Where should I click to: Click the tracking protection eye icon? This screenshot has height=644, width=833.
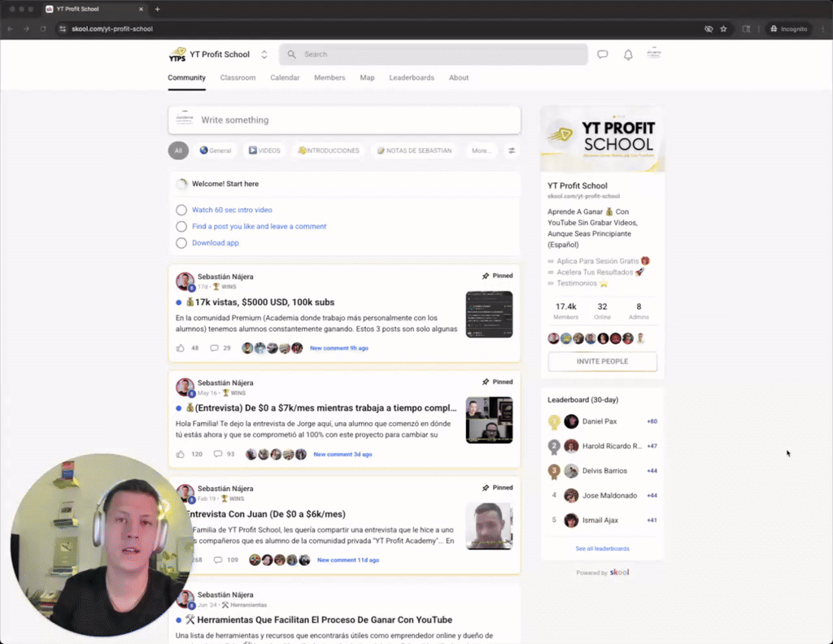(x=709, y=28)
